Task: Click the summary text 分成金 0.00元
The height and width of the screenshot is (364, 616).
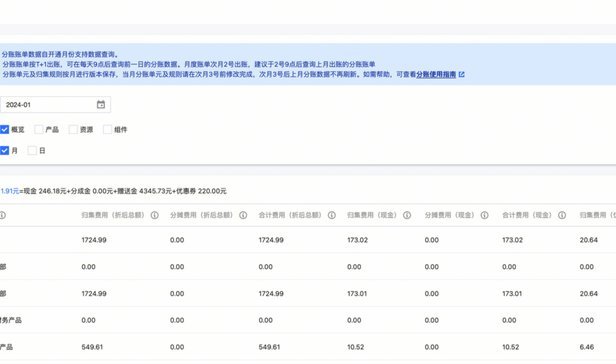Action: [92, 191]
